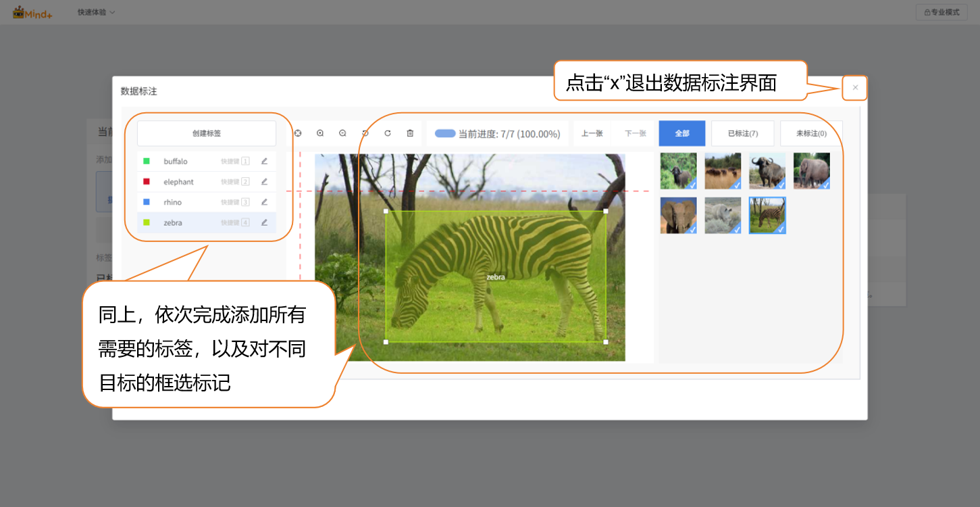Go to previous image with 上一张
This screenshot has width=980, height=507.
(592, 134)
